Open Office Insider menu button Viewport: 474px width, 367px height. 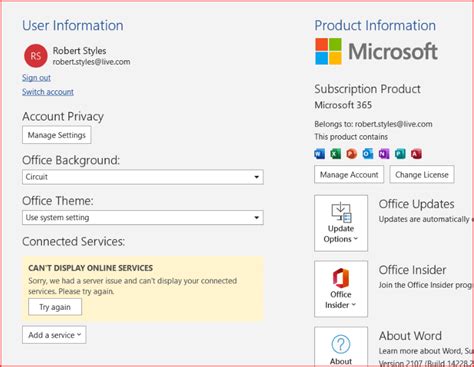(x=341, y=289)
